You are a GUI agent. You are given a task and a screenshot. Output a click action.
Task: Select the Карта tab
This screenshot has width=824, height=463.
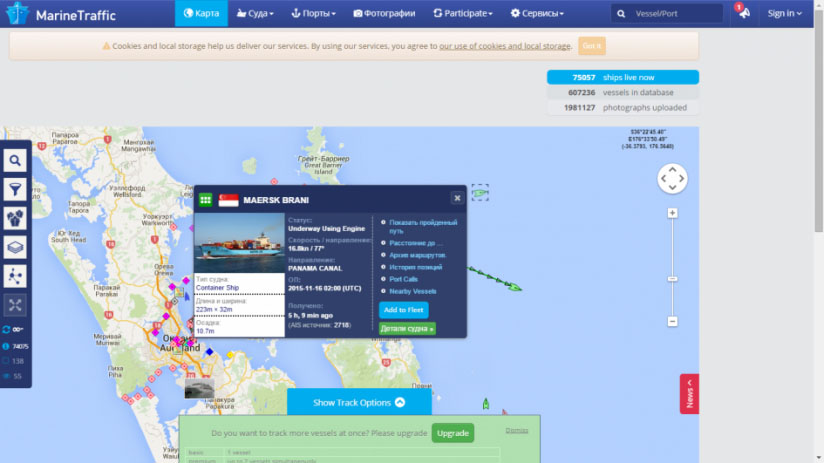coord(201,13)
